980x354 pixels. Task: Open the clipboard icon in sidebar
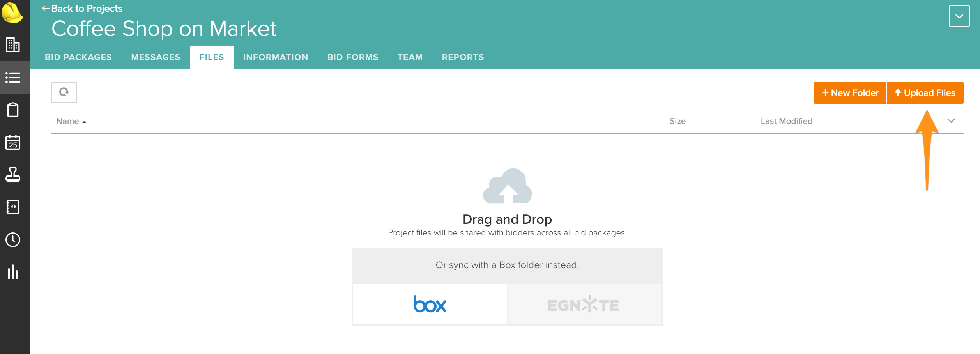point(13,110)
